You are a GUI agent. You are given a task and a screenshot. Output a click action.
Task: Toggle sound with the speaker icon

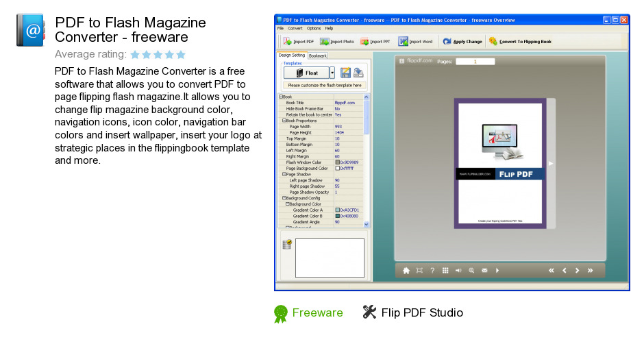458,271
